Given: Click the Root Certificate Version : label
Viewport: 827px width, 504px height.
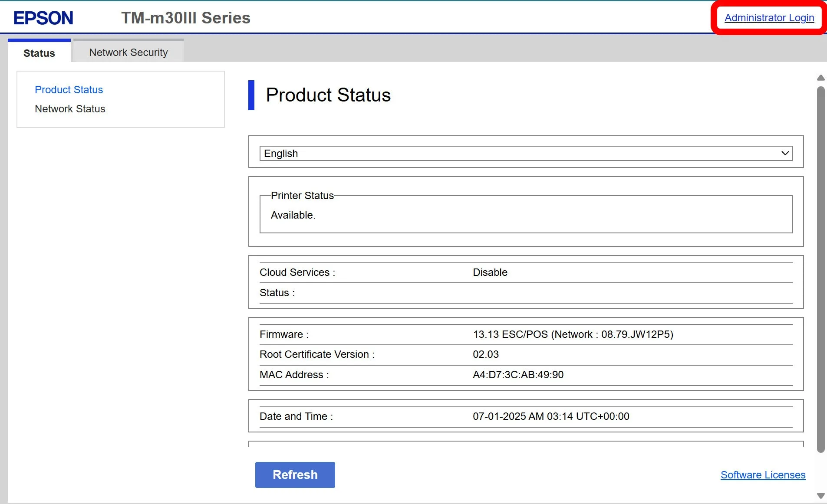Looking at the screenshot, I should 317,354.
